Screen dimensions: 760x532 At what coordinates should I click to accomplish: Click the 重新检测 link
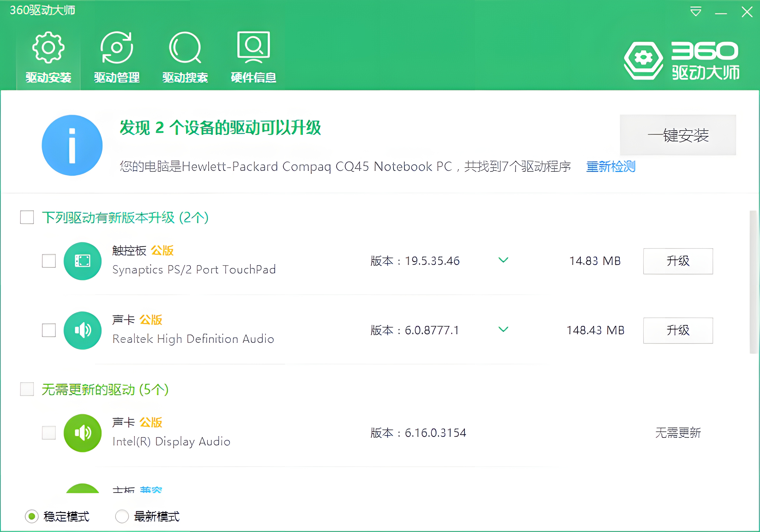(x=611, y=166)
